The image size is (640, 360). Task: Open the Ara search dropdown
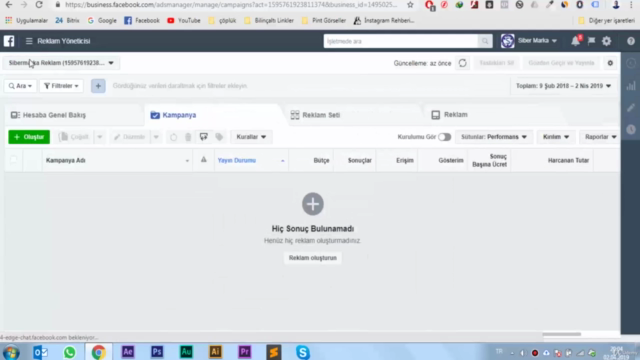[20, 86]
